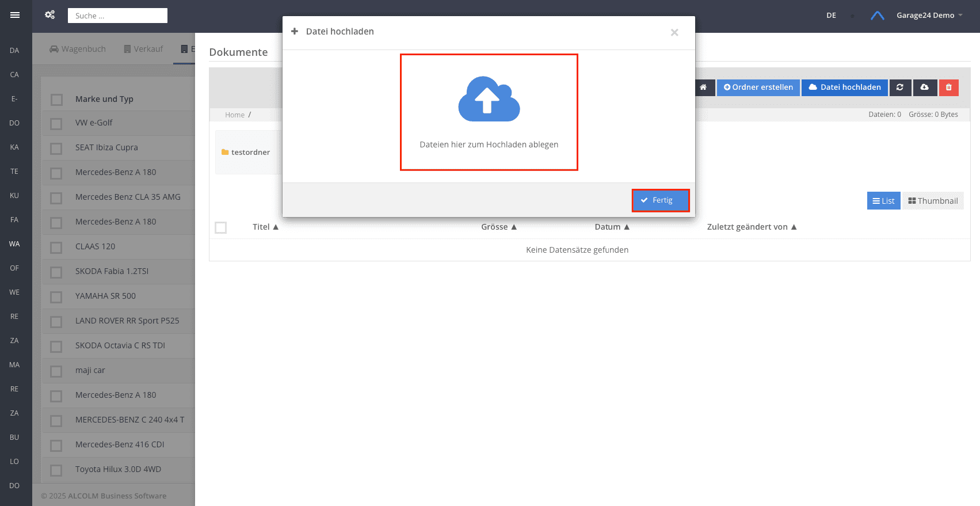The image size is (980, 506).
Task: Tick the checkbox for VW e-Golf
Action: coord(56,124)
